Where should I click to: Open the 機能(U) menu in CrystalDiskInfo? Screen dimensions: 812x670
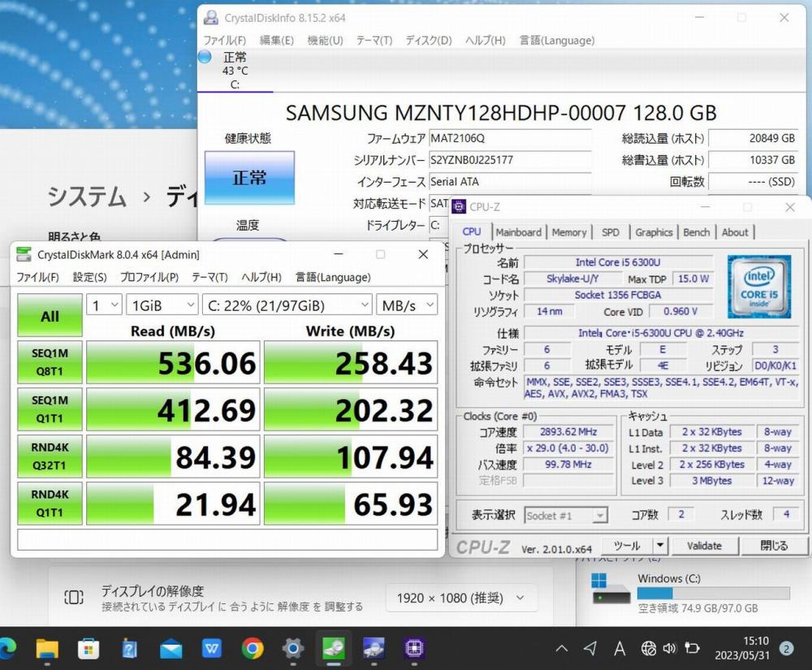pos(326,41)
